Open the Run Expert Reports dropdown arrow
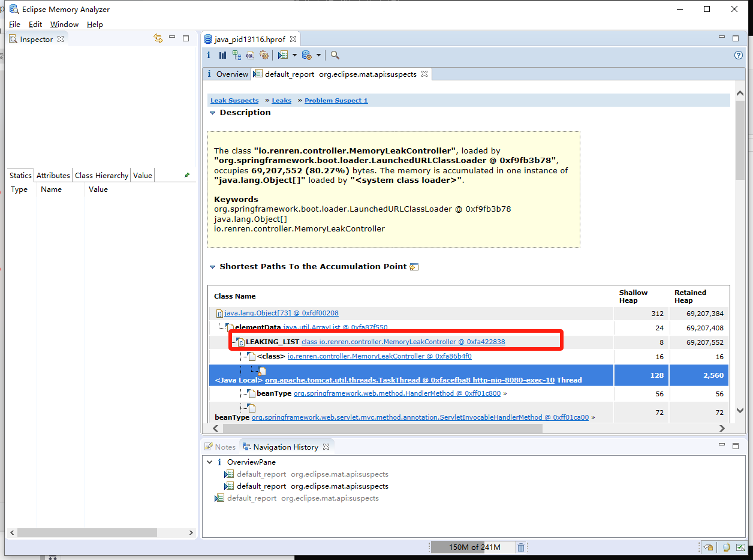Image resolution: width=753 pixels, height=560 pixels. (x=294, y=55)
